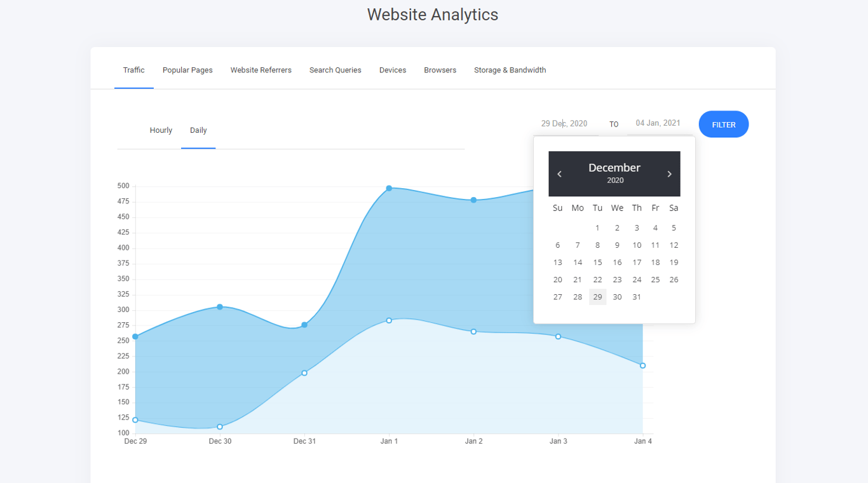Open the Search Queries tab
Viewport: 868px width, 483px height.
[x=336, y=70]
